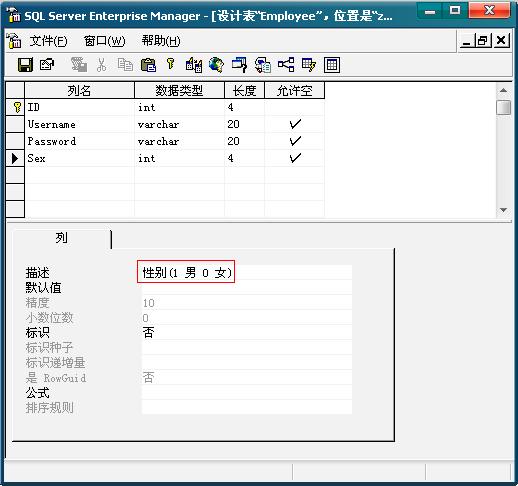Click the 标识种子 property label
Viewport: 518px width, 486px height.
click(x=49, y=347)
